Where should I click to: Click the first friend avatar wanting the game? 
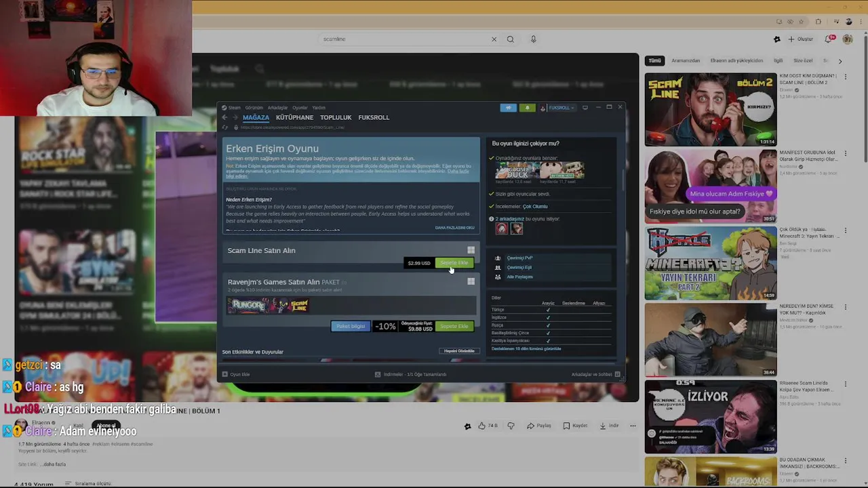[x=502, y=229]
